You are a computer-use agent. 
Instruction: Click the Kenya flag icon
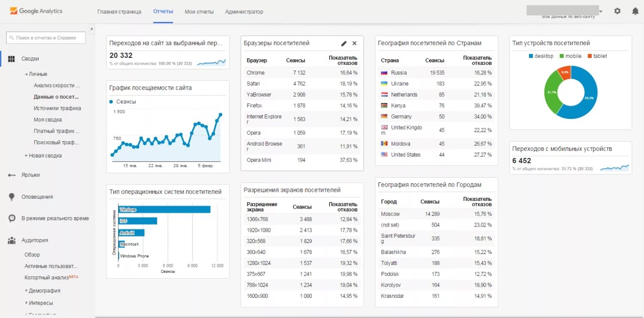(384, 106)
